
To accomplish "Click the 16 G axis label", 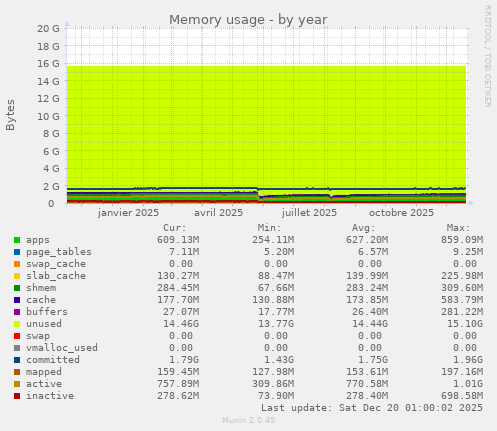I will coord(48,64).
